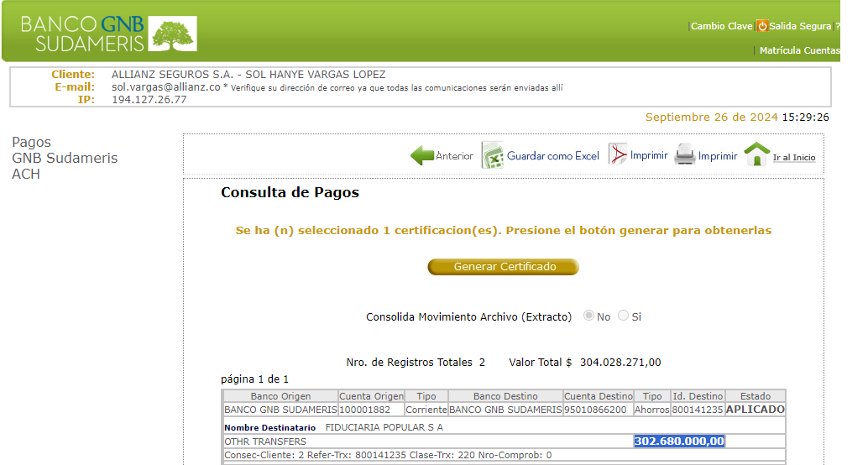This screenshot has height=465, width=868.
Task: Click the Corriente origin type cell
Action: point(426,410)
